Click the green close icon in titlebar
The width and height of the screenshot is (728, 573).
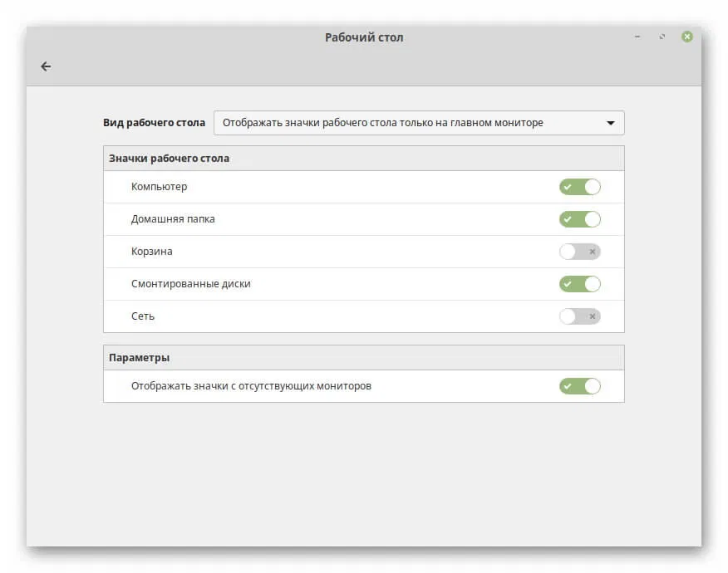coord(687,37)
